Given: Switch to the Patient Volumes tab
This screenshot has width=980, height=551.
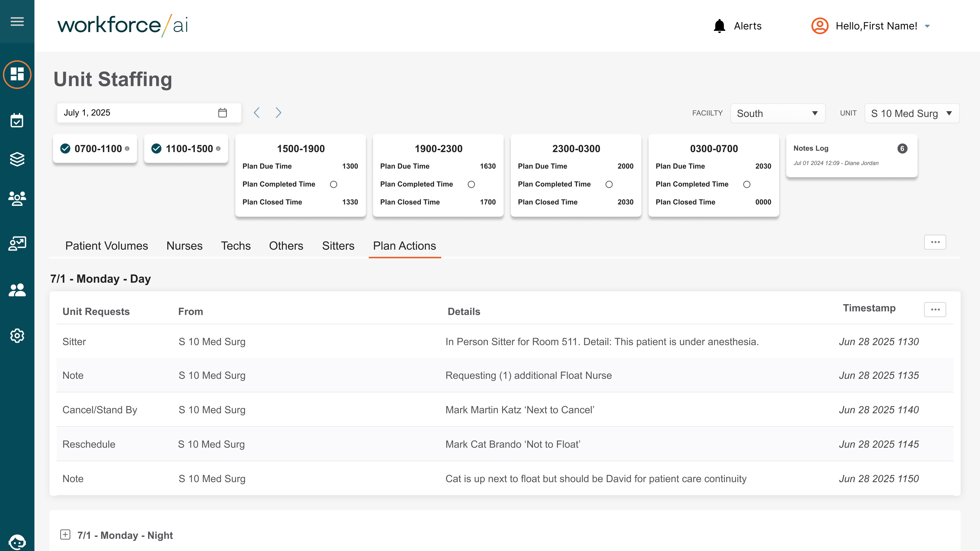Looking at the screenshot, I should pyautogui.click(x=106, y=246).
